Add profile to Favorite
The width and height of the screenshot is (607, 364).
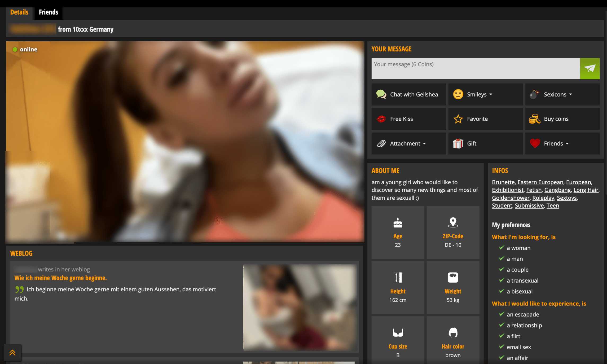coord(485,119)
